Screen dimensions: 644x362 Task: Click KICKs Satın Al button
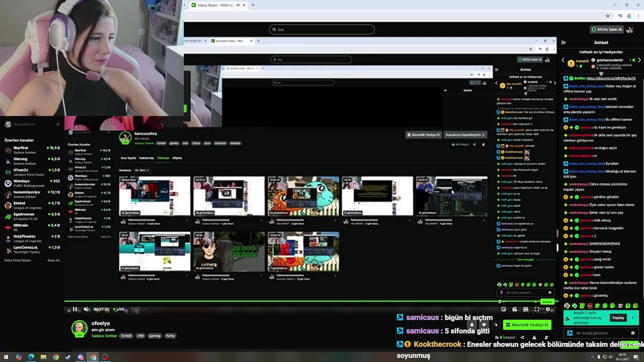coord(607,30)
